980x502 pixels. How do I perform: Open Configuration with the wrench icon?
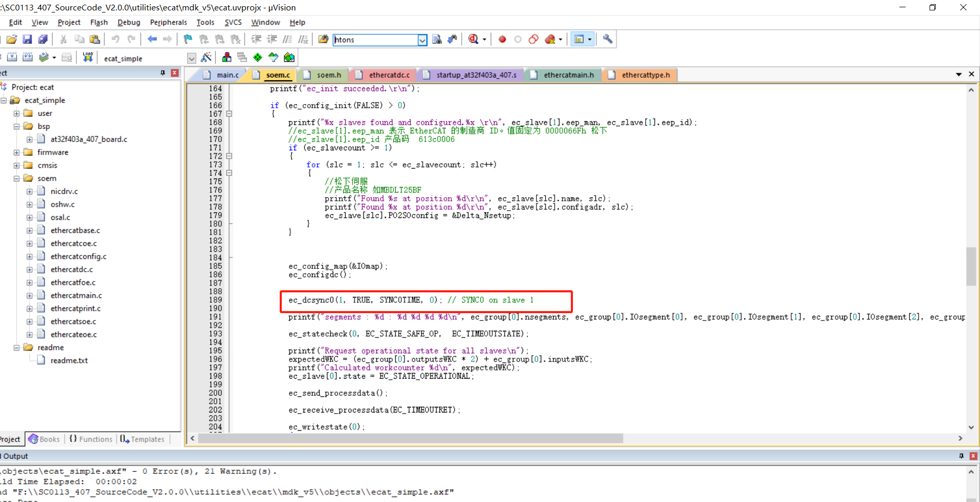[x=607, y=39]
